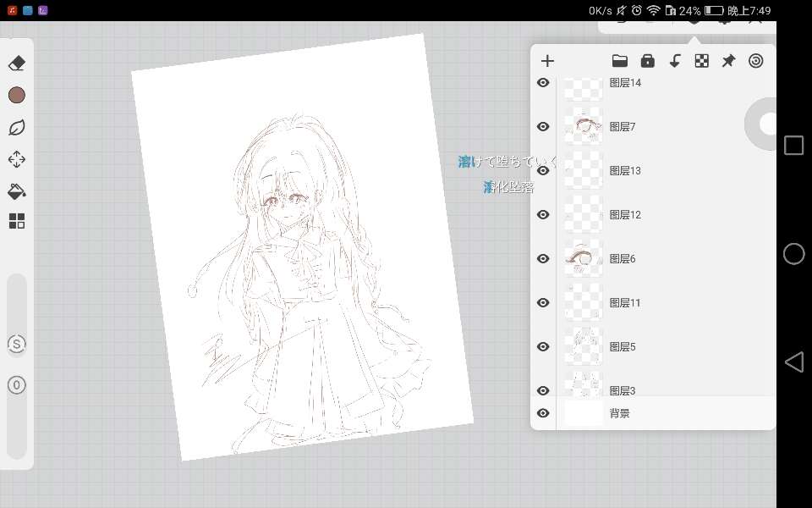The height and width of the screenshot is (508, 812).
Task: Toggle alpha lock checkerboard icon
Action: tap(701, 61)
